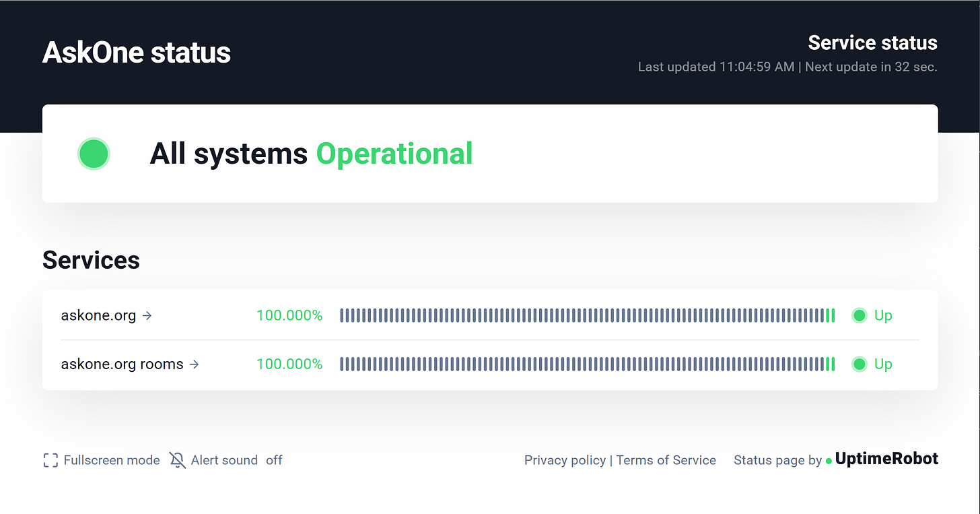The width and height of the screenshot is (980, 514).
Task: Enable Fullscreen mode
Action: [102, 460]
